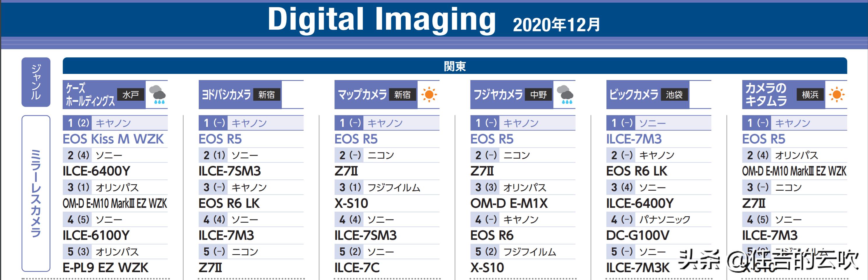Viewport: 868px width, 280px height.
Task: Select "EOS R5" in the カメラのキタムラ column
Action: [x=764, y=139]
